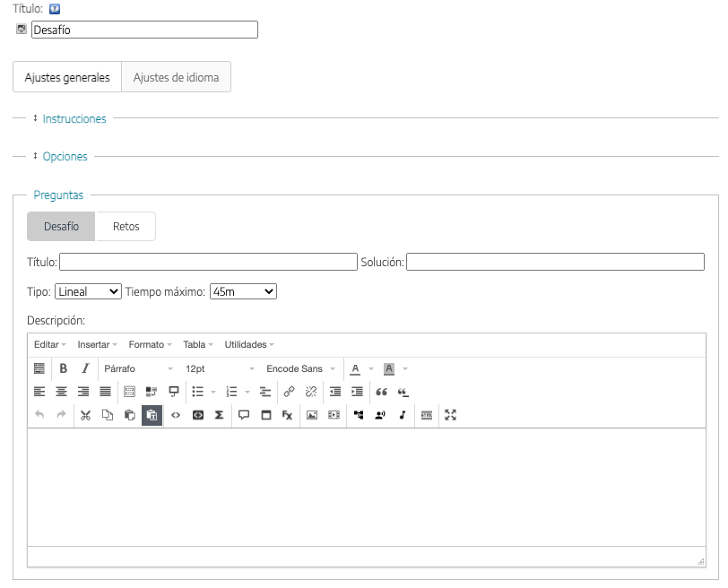Viewport: 728px width, 588px height.
Task: Click the cut scissors icon
Action: (x=85, y=415)
